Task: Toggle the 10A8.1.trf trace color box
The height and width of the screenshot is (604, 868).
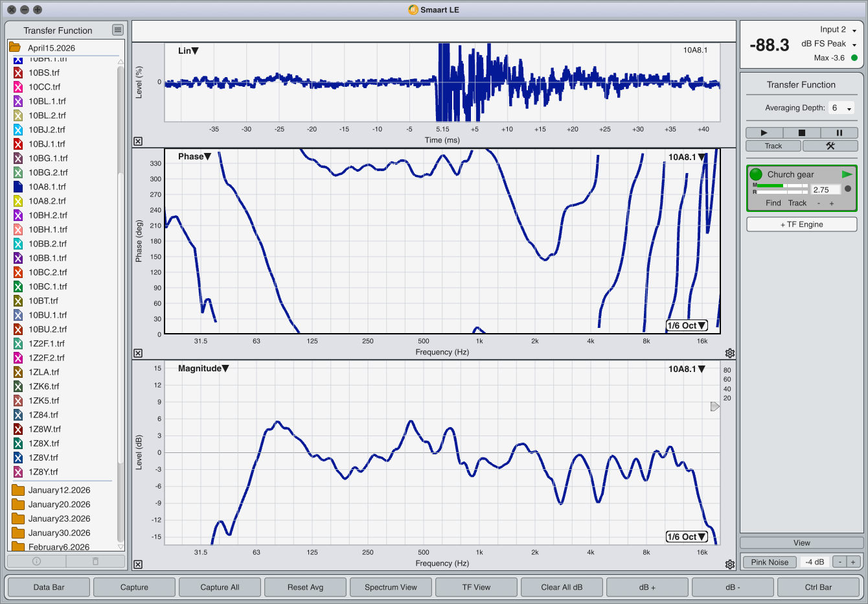Action: coord(18,187)
